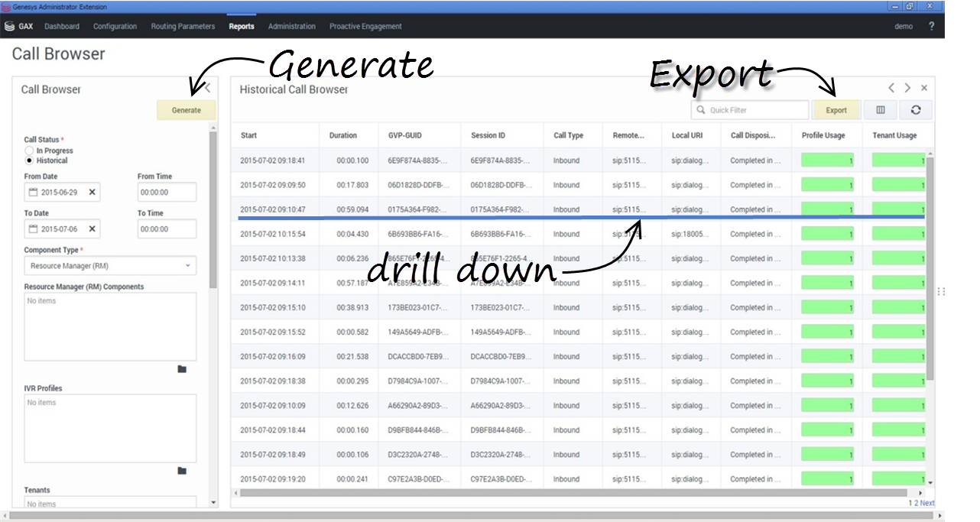Select the Historical call status

[30, 160]
